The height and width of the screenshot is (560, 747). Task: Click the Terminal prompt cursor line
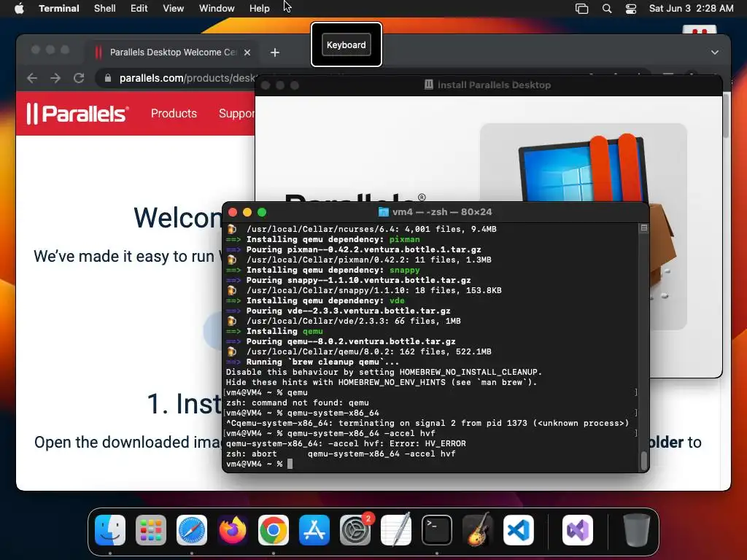click(x=259, y=464)
